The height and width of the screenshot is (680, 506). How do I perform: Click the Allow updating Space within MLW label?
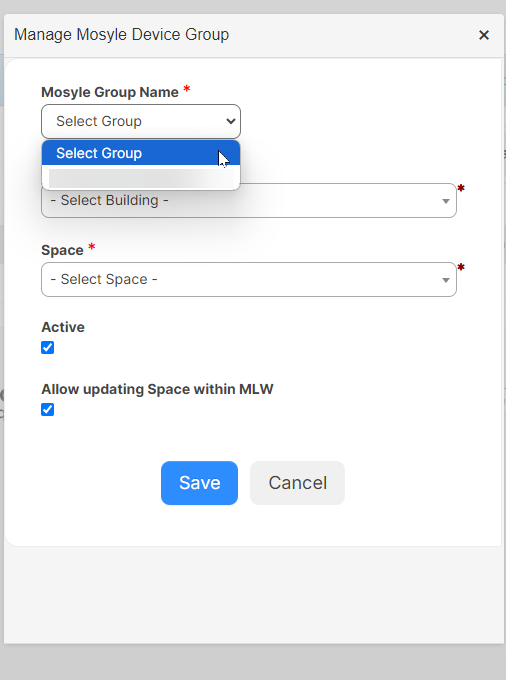click(x=157, y=389)
